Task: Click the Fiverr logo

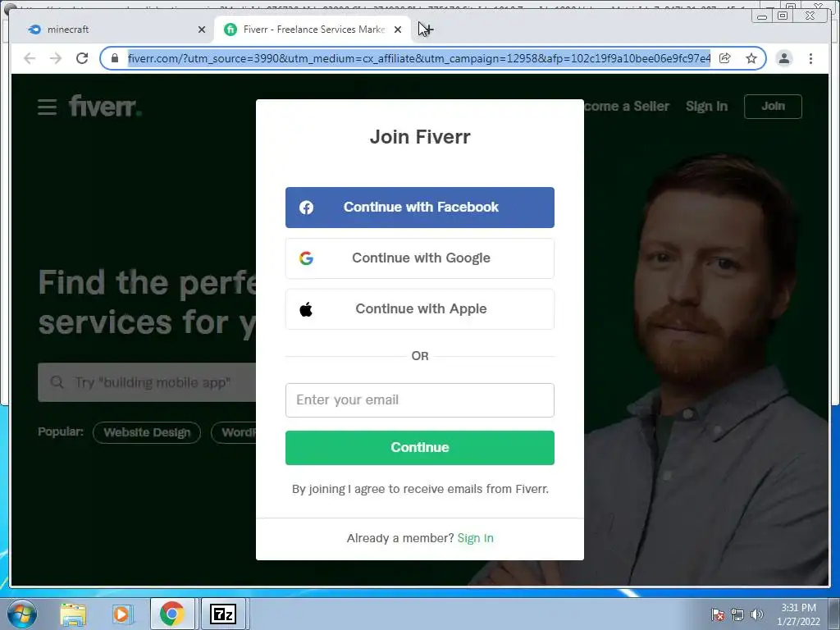Action: (x=105, y=106)
